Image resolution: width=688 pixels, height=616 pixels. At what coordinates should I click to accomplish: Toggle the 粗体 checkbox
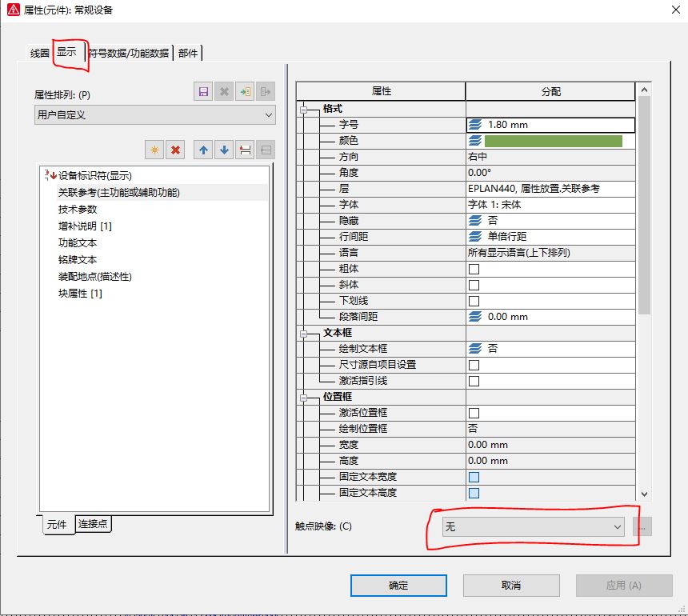point(474,269)
